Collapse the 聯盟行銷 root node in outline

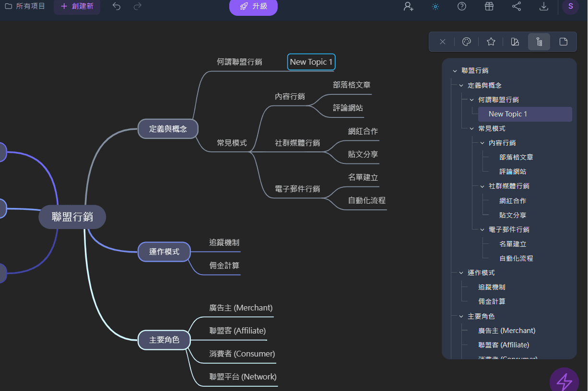[x=455, y=70]
